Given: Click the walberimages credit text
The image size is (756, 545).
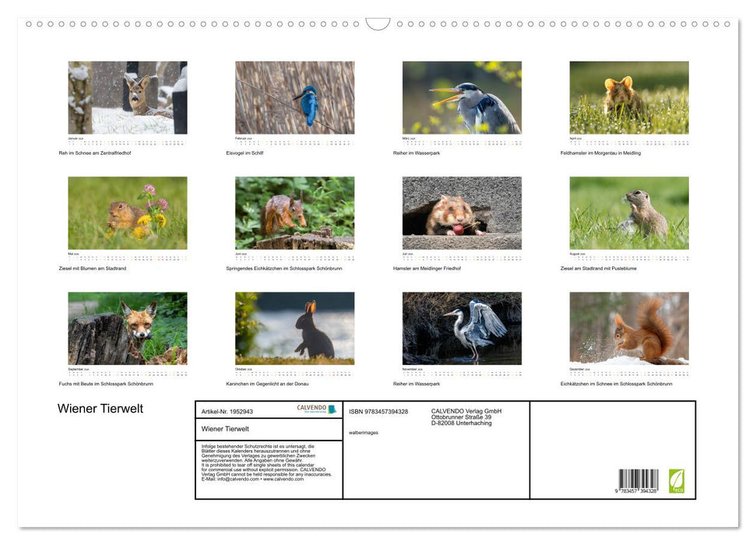Looking at the screenshot, I should [x=364, y=433].
